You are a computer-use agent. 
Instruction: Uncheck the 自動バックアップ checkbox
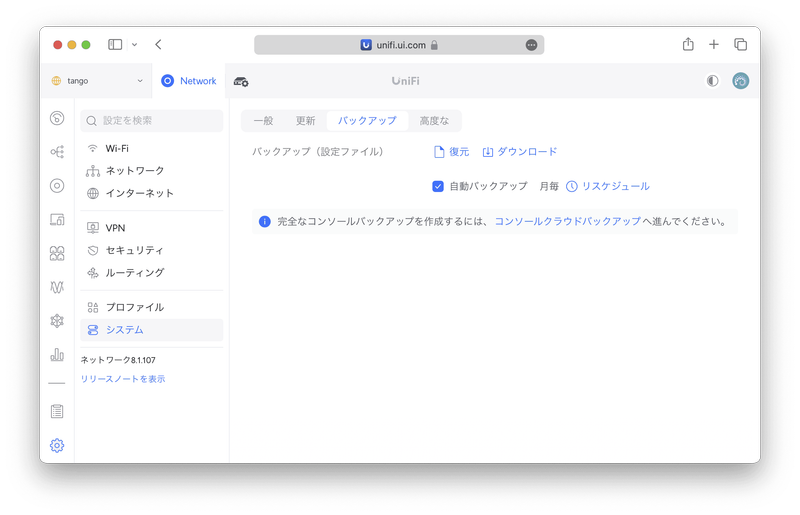coord(438,186)
